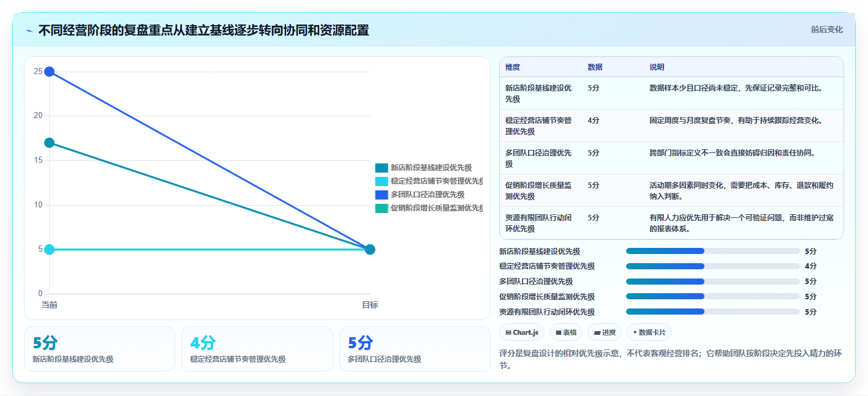Image resolution: width=868 pixels, height=396 pixels.
Task: Click the lightning icon beside the header title
Action: [29, 31]
